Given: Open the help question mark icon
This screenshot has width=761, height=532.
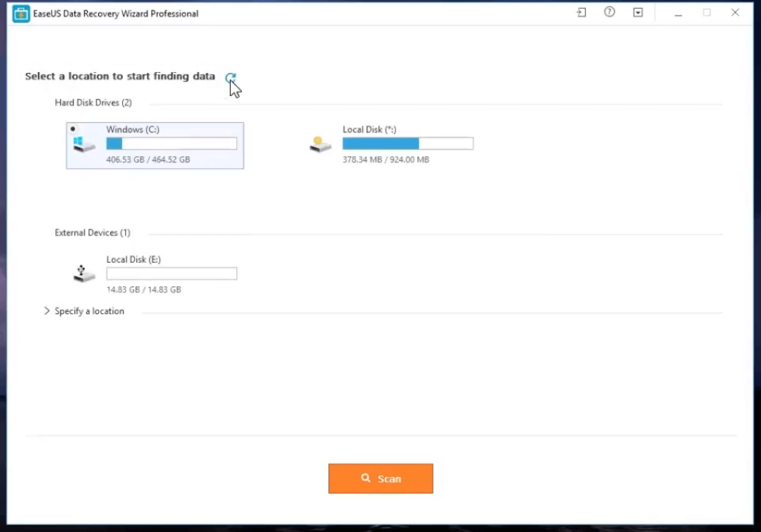Looking at the screenshot, I should (609, 13).
